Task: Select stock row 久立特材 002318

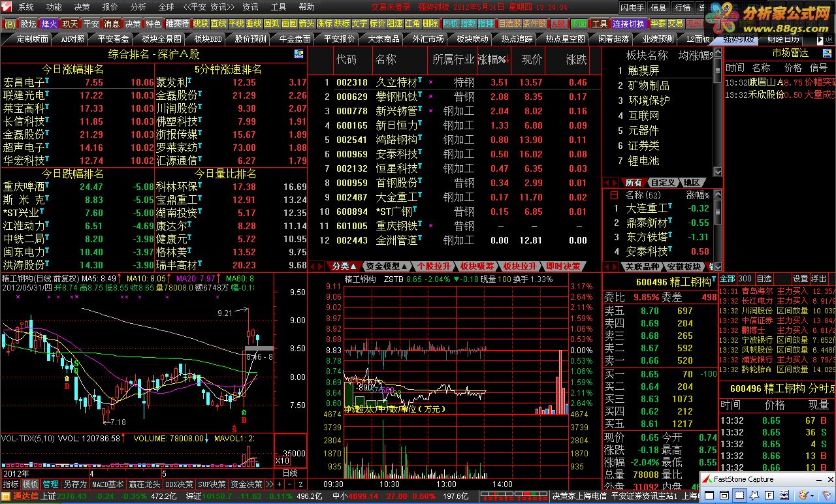Action: (x=454, y=82)
